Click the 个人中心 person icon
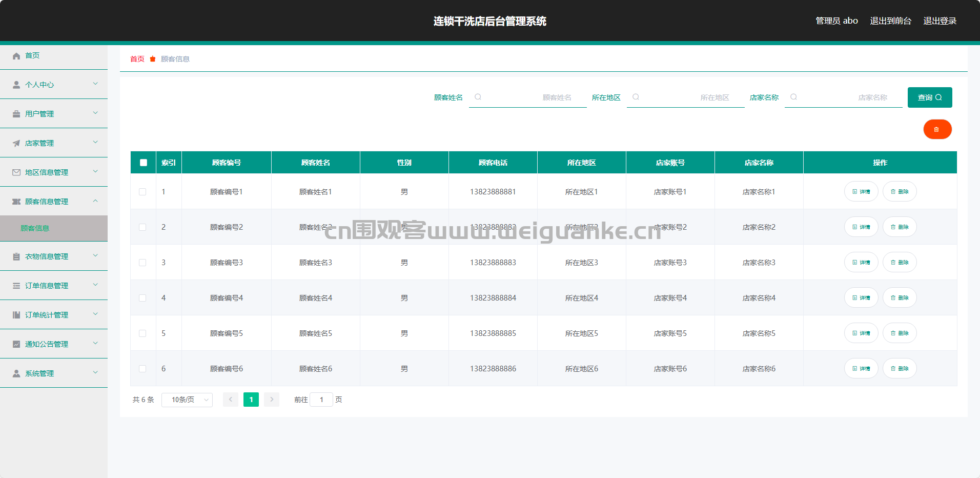The width and height of the screenshot is (980, 478). (16, 85)
